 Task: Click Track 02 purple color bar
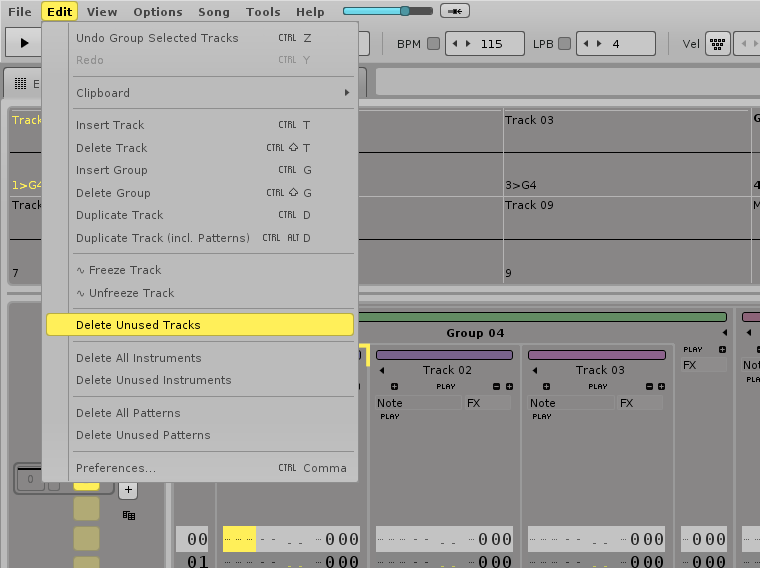[x=444, y=355]
